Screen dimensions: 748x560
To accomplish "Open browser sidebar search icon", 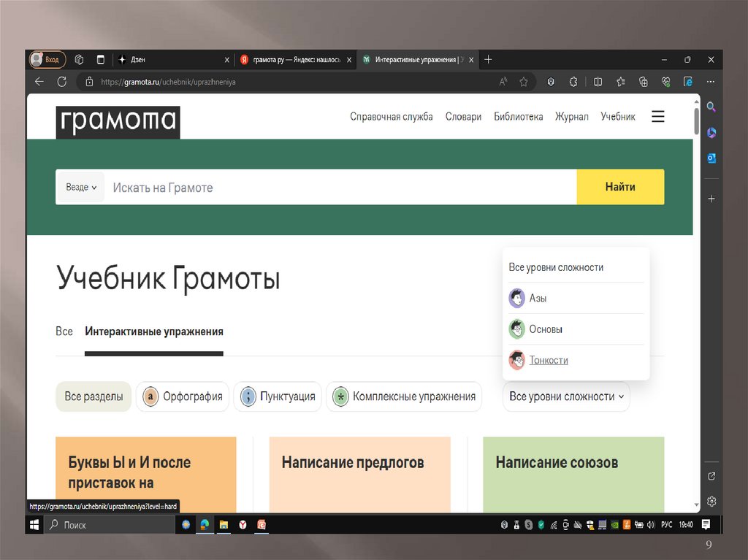I will (x=711, y=107).
